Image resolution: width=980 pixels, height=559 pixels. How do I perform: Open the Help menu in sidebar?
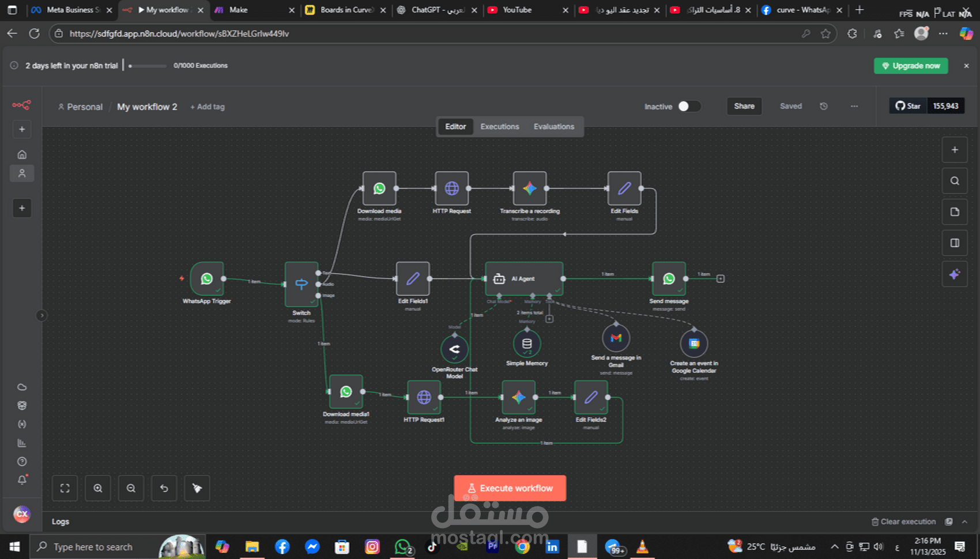point(22,462)
